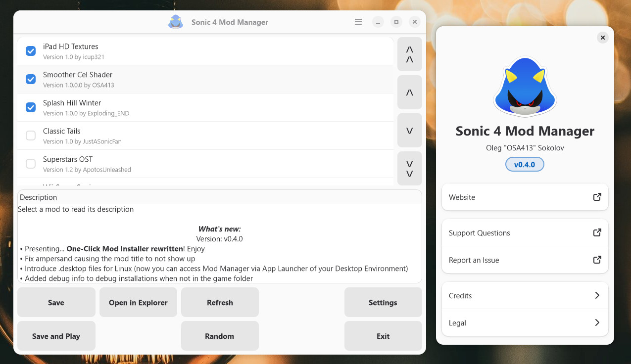
Task: Open the Website row in About dialog
Action: point(525,197)
